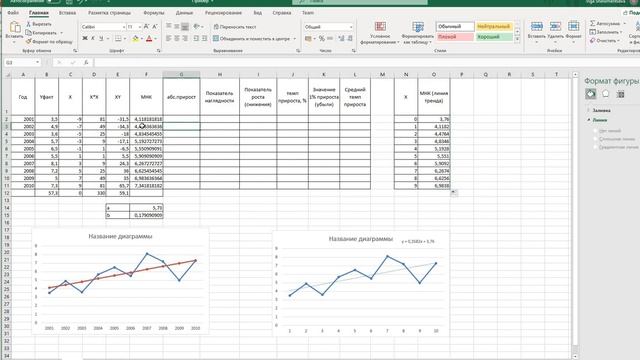
Task: Open the size and properties tab in format pane
Action: 620,94
